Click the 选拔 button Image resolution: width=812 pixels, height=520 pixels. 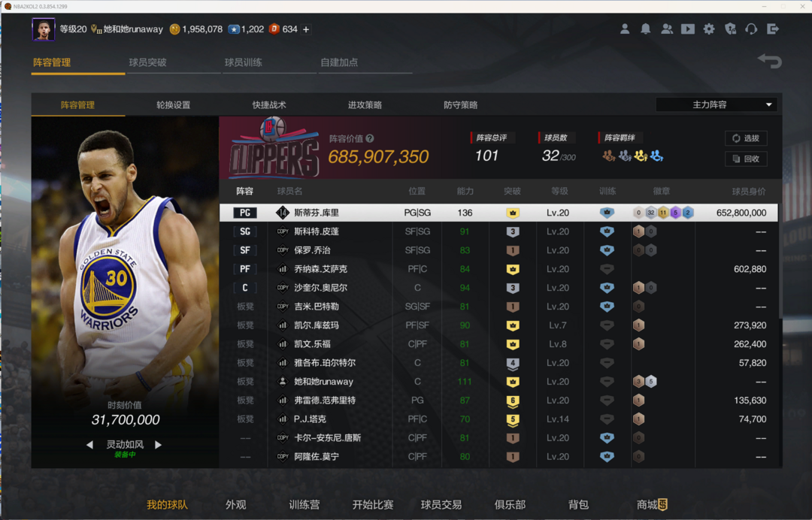pyautogui.click(x=746, y=138)
